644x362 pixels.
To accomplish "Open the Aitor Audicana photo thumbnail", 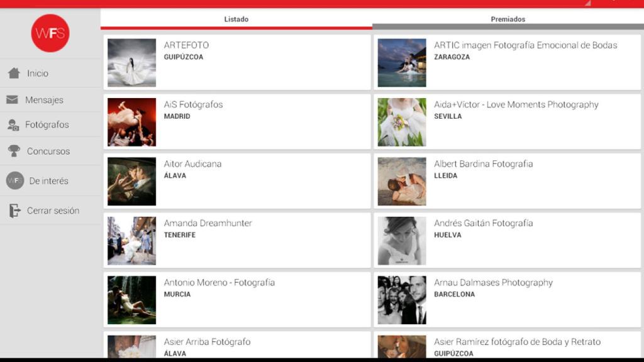I will (x=132, y=182).
